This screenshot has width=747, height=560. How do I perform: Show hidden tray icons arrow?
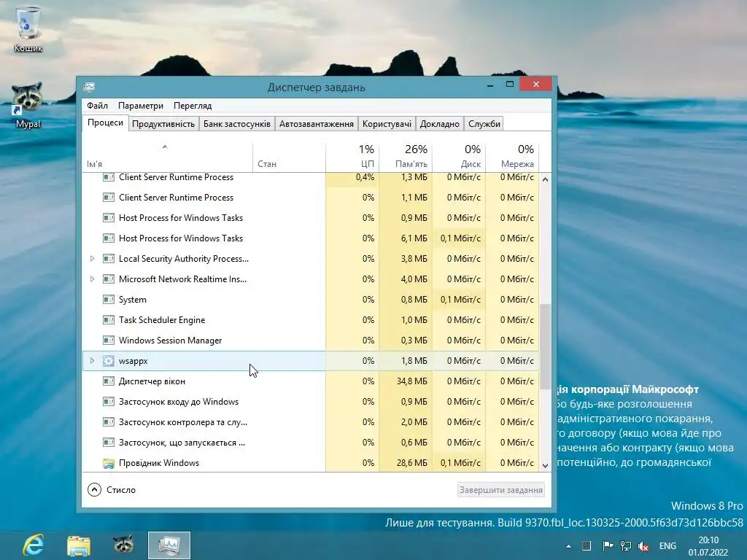tap(568, 546)
